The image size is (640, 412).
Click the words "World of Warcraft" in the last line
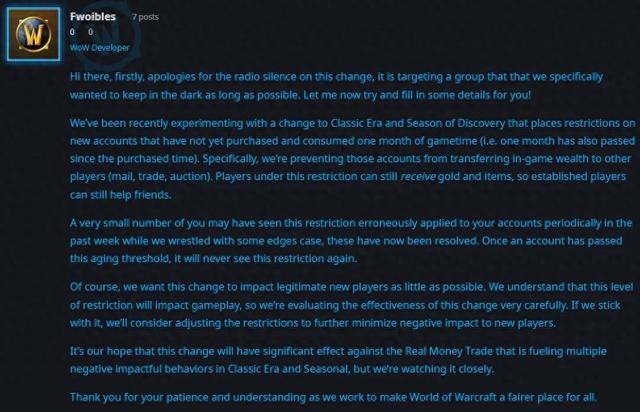tap(453, 397)
